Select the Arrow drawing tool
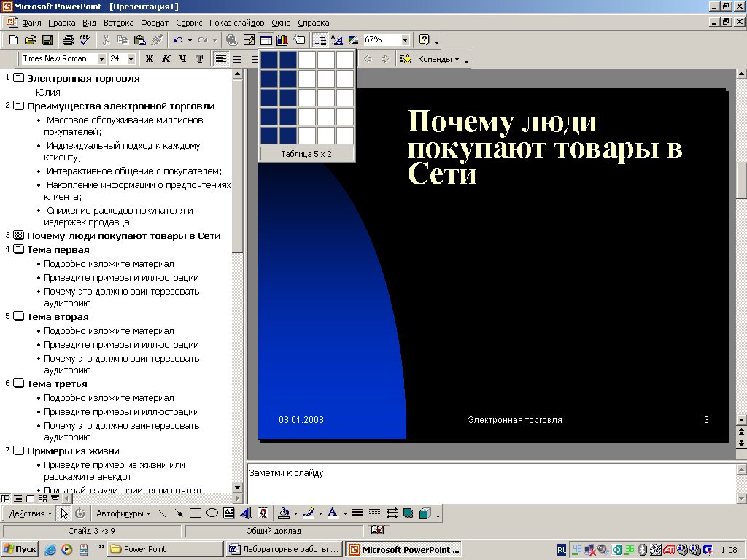The image size is (747, 560). click(x=179, y=513)
